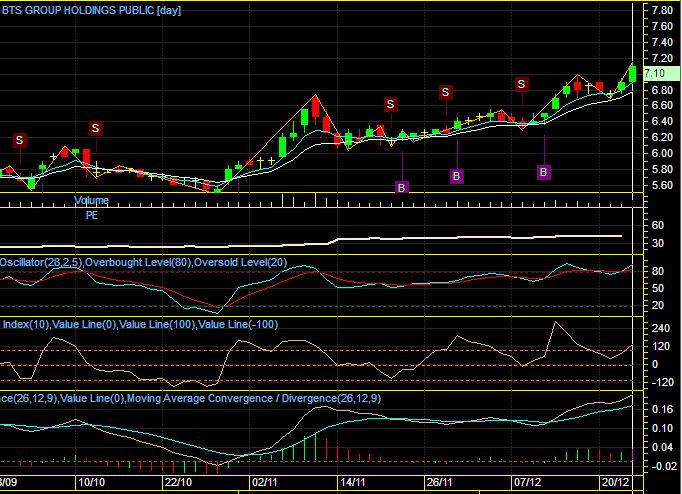Image resolution: width=682 pixels, height=494 pixels.
Task: Select Moving Average Convergence / Divergence(26,12,9) label
Action: click(254, 398)
